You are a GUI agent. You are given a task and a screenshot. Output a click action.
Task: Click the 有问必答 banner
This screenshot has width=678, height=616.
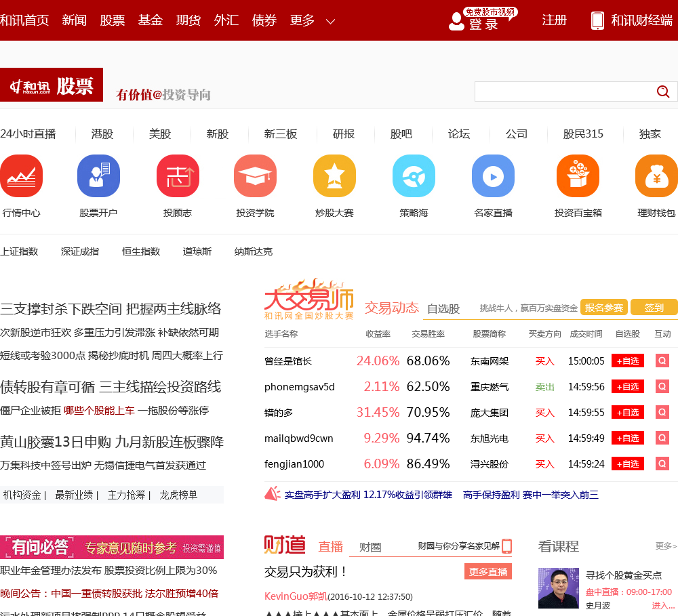click(x=112, y=548)
